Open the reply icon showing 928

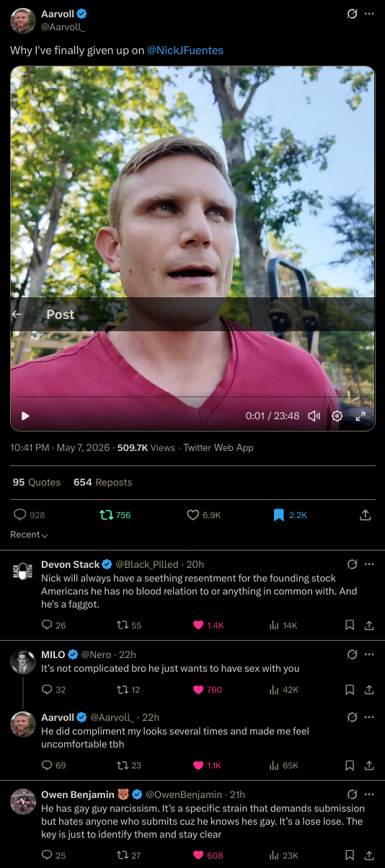pos(30,514)
